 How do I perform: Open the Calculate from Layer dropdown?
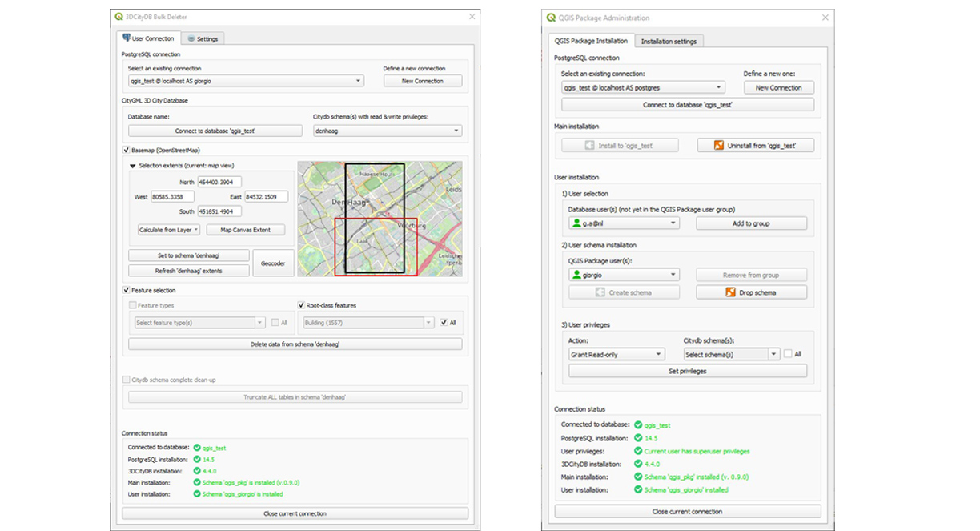point(169,230)
